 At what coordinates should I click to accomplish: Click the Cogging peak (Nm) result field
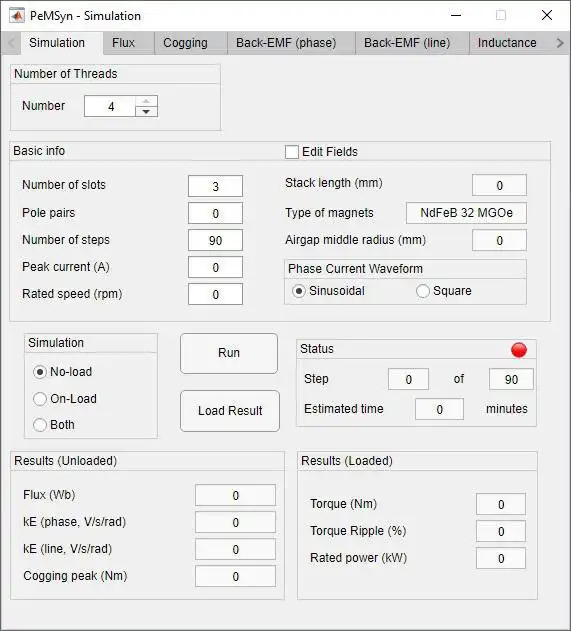click(235, 576)
